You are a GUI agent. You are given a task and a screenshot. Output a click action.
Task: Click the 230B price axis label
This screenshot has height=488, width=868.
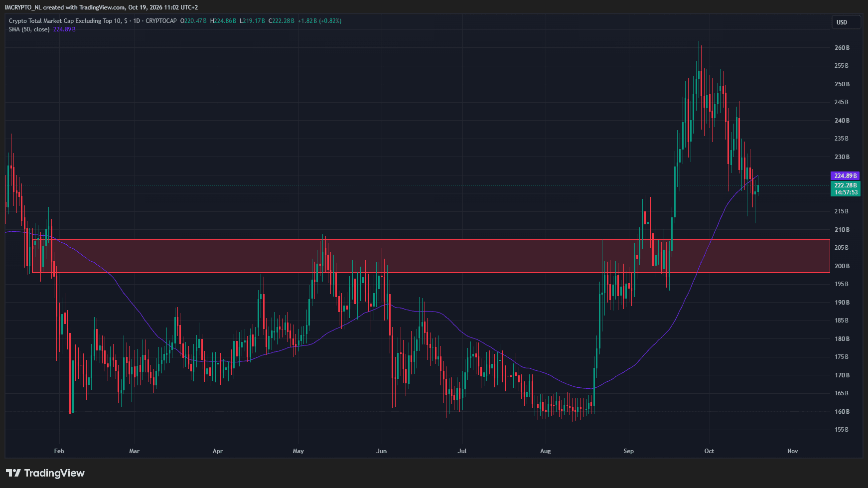[x=842, y=157]
